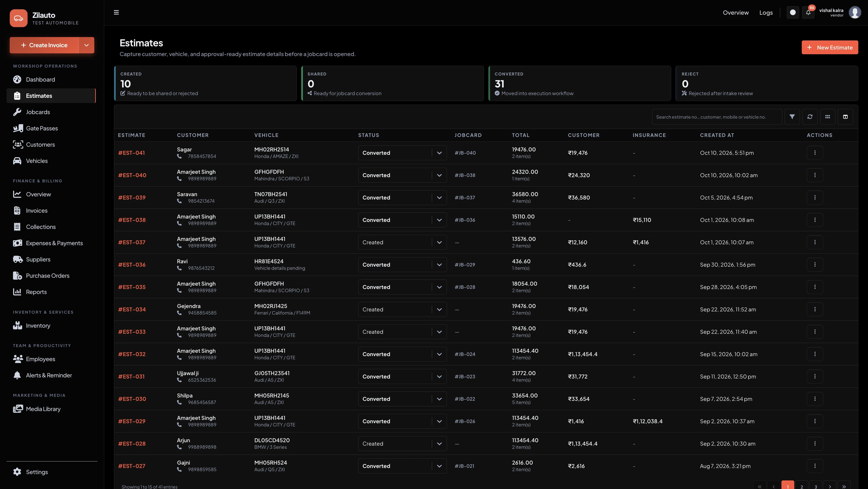Open Inventory page
Screen dimensions: 868x489
point(51,326)
